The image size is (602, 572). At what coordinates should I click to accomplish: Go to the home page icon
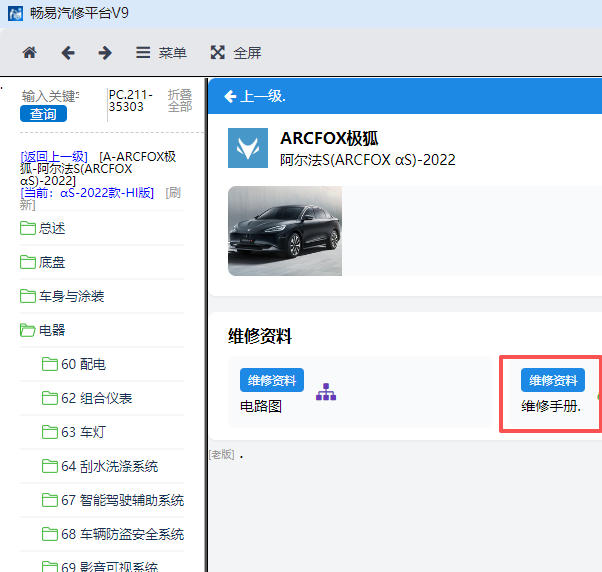pos(29,52)
